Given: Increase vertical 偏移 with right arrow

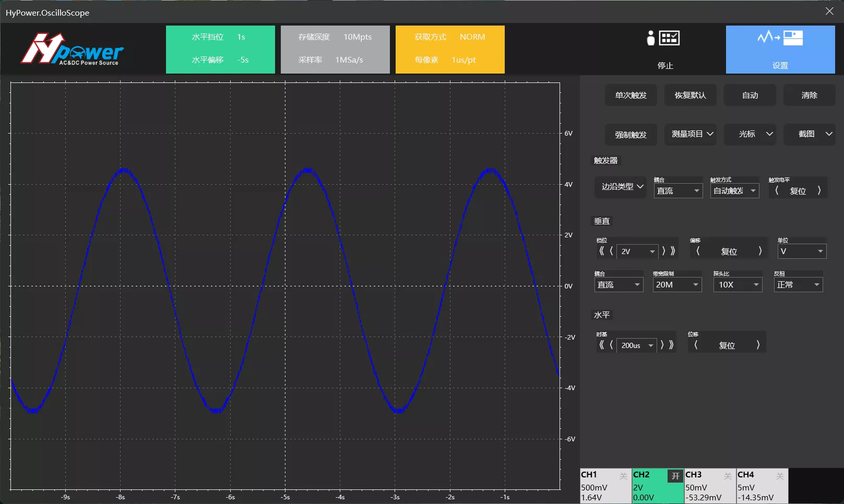Looking at the screenshot, I should [x=760, y=251].
